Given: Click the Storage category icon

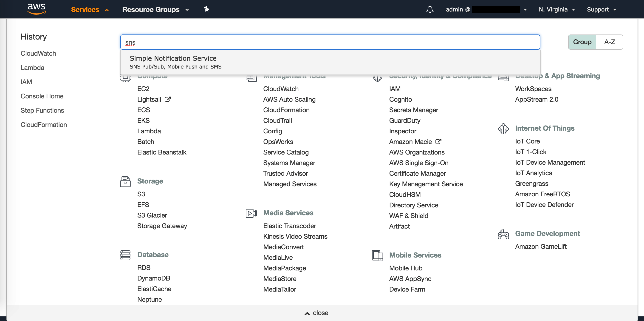Looking at the screenshot, I should (125, 181).
